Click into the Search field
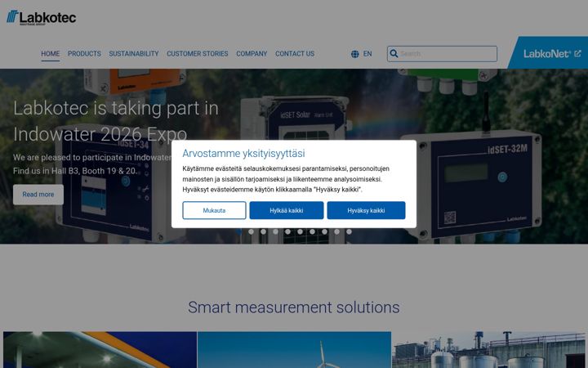 pyautogui.click(x=442, y=54)
